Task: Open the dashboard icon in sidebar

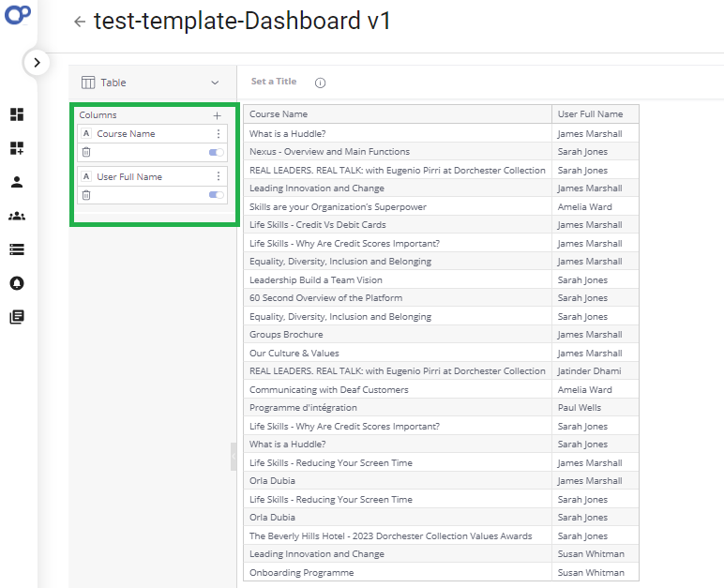Action: (x=17, y=114)
